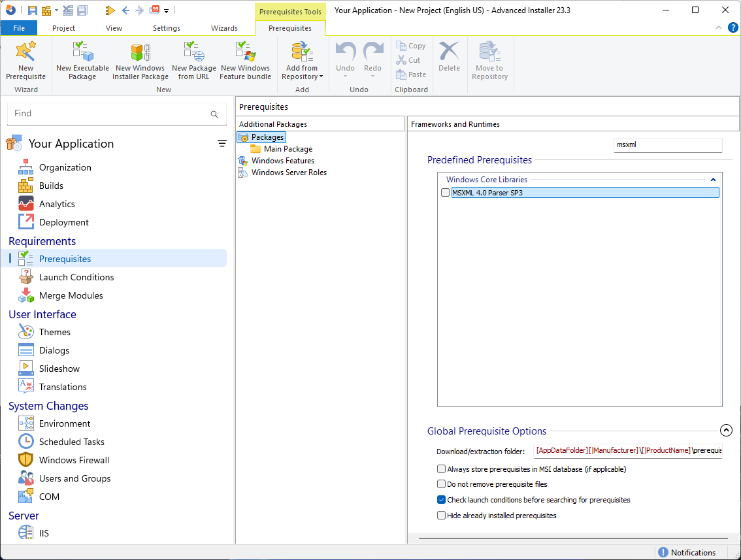Enable the MSXML 4.0 Parser SP3 prerequisite

445,192
